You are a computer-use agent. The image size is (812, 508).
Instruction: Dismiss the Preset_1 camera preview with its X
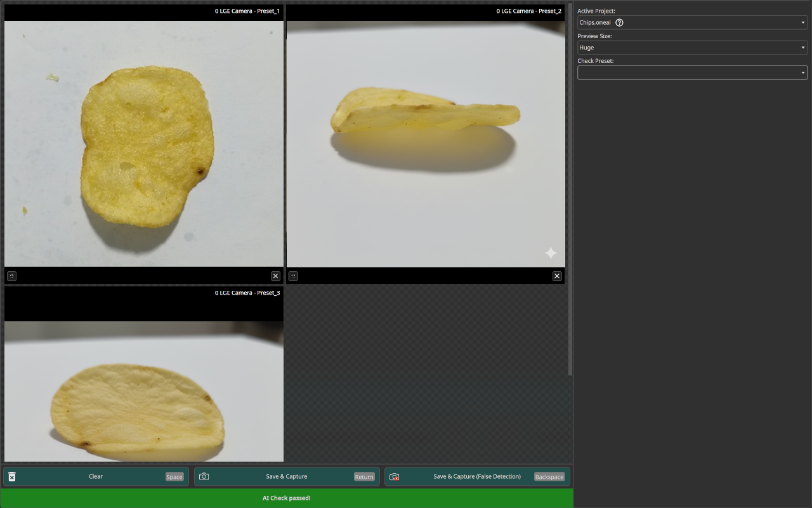[275, 276]
